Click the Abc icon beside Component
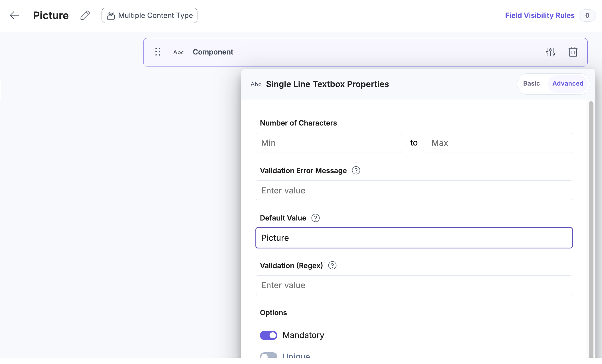Image resolution: width=602 pixels, height=364 pixels. tap(178, 52)
